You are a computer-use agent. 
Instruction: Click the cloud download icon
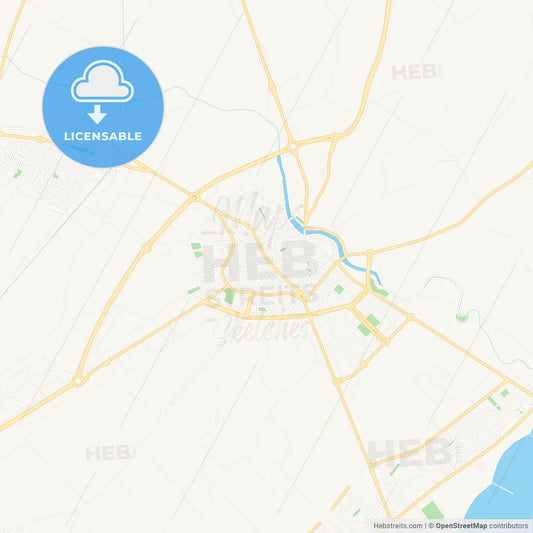click(102, 81)
